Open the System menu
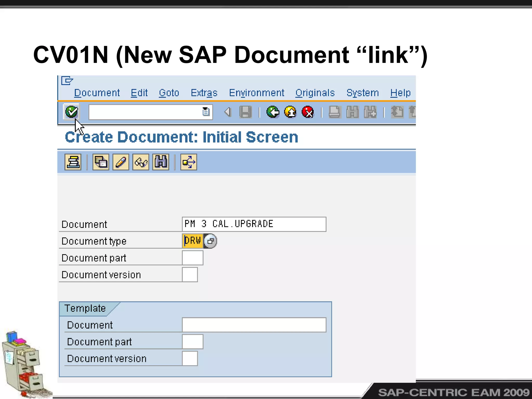532x399 pixels. point(363,93)
